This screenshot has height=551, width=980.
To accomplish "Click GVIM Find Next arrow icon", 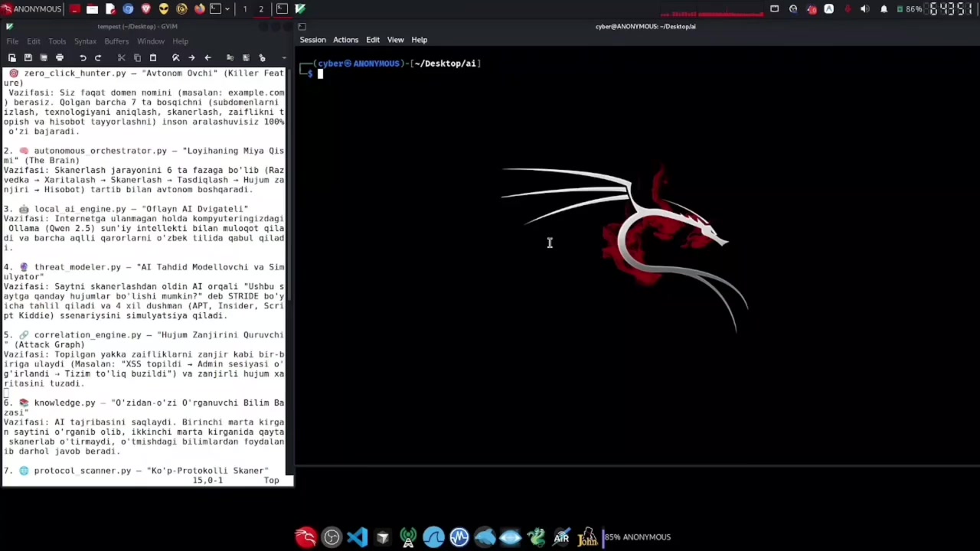I will pos(191,58).
